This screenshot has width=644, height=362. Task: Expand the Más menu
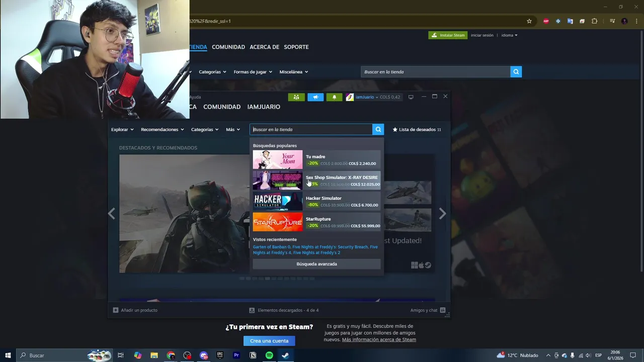point(233,129)
